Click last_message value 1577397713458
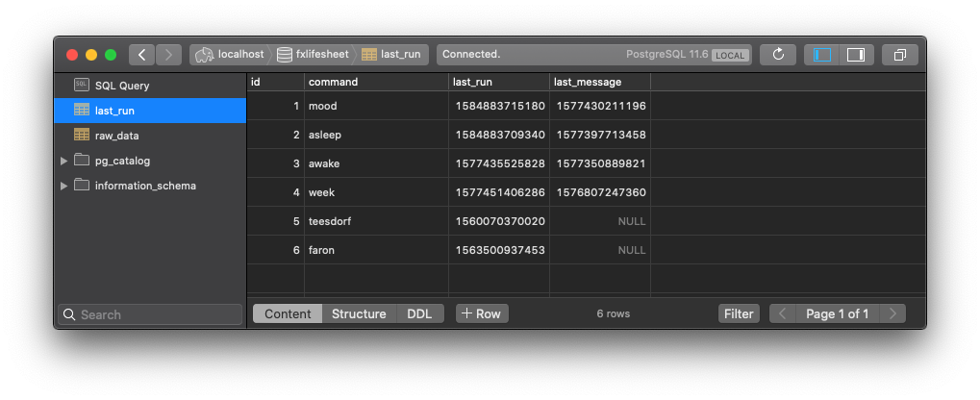The width and height of the screenshot is (980, 400). [601, 135]
